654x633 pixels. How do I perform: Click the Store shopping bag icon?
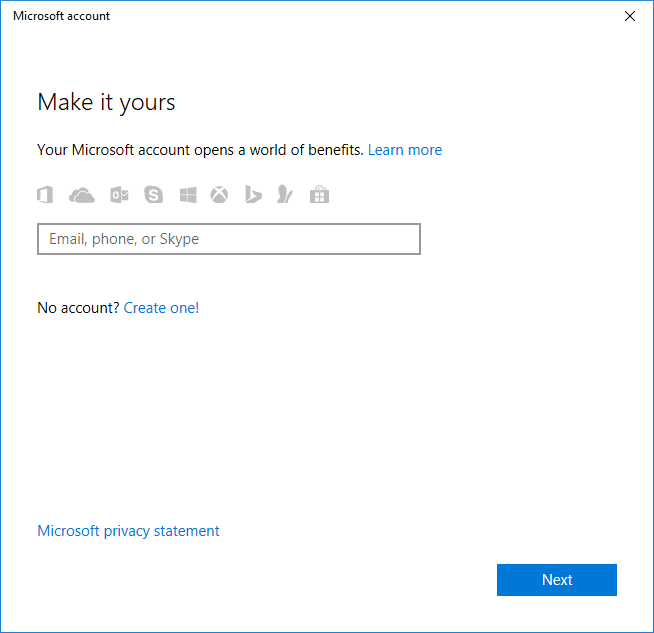pos(319,194)
